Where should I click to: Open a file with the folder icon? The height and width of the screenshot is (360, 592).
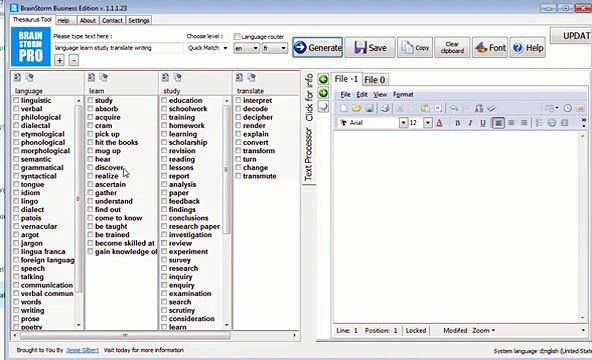(356, 109)
